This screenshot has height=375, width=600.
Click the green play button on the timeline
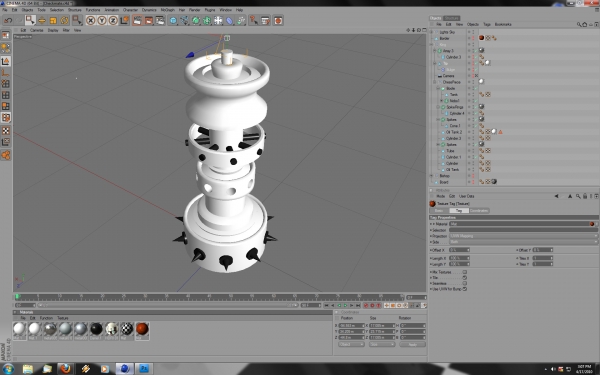(x=345, y=305)
